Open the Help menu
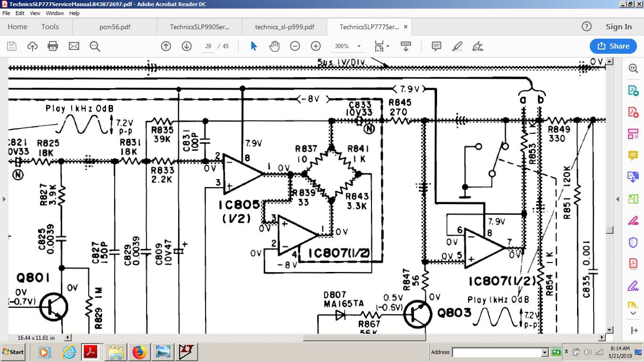Image resolution: width=644 pixels, height=362 pixels. [74, 13]
